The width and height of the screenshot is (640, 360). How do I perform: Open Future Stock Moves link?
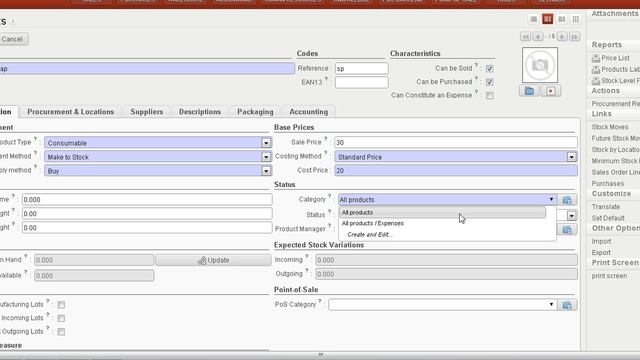[616, 138]
